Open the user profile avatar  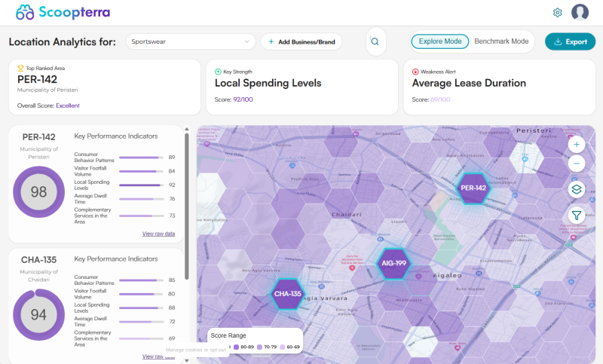580,12
